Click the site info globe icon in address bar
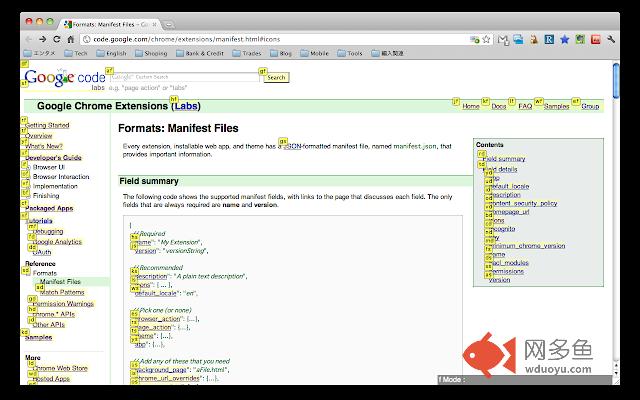The height and width of the screenshot is (400, 640). click(x=86, y=39)
